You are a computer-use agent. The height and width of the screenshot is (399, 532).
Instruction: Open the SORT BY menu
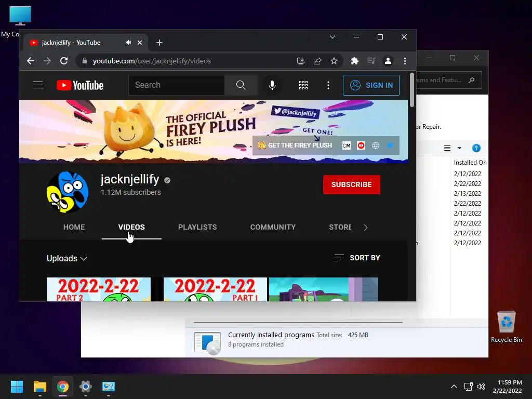click(x=357, y=258)
